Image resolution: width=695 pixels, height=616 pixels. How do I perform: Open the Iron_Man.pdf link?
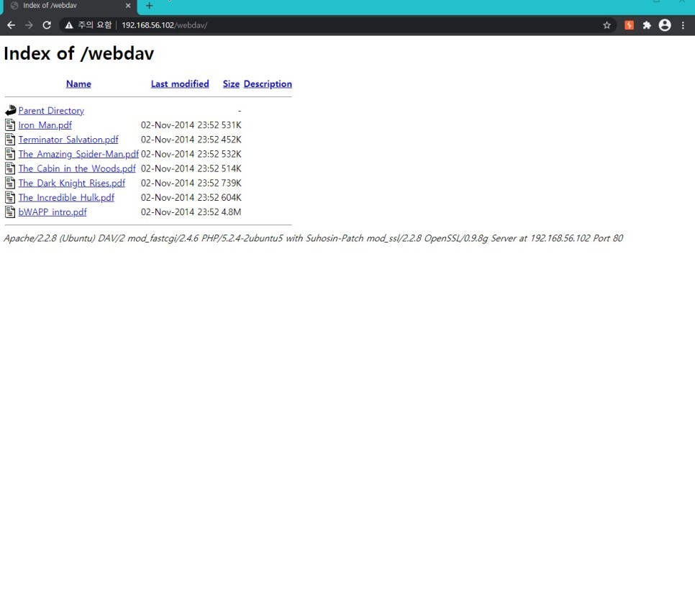pyautogui.click(x=45, y=125)
